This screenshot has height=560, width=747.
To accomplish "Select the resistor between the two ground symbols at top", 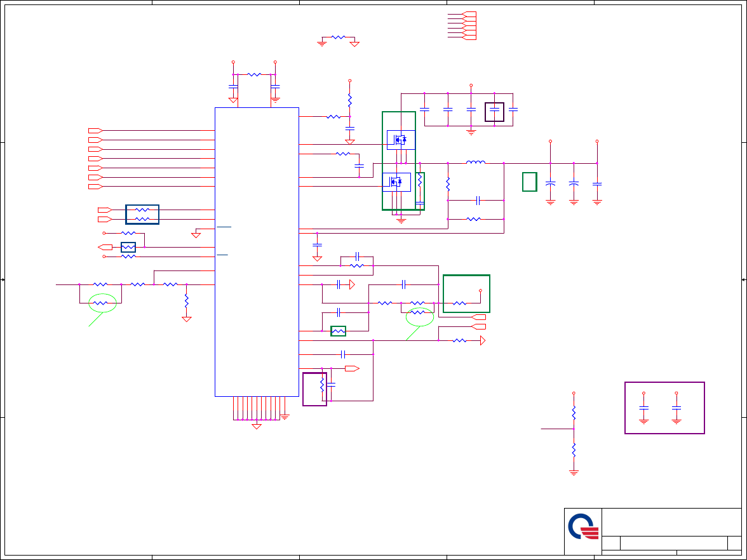I will (x=338, y=37).
